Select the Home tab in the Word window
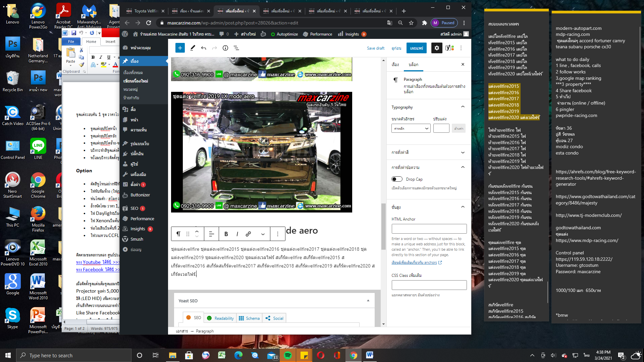This screenshot has height=362, width=644. 91,42
